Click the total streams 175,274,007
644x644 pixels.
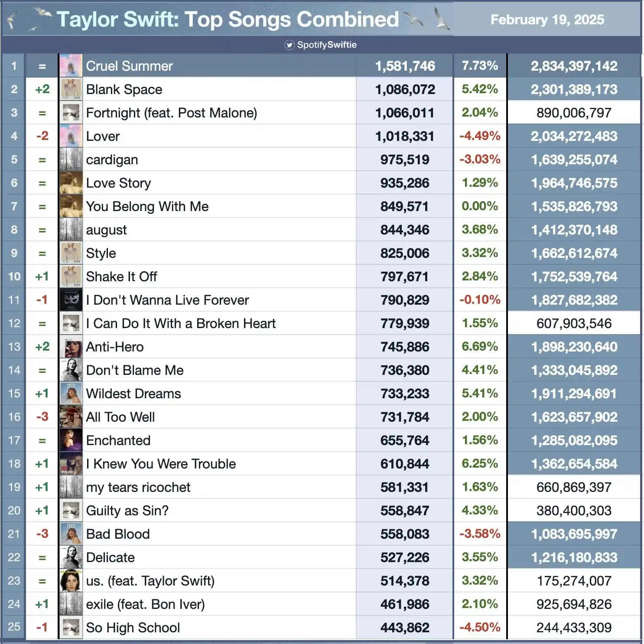[x=574, y=581]
